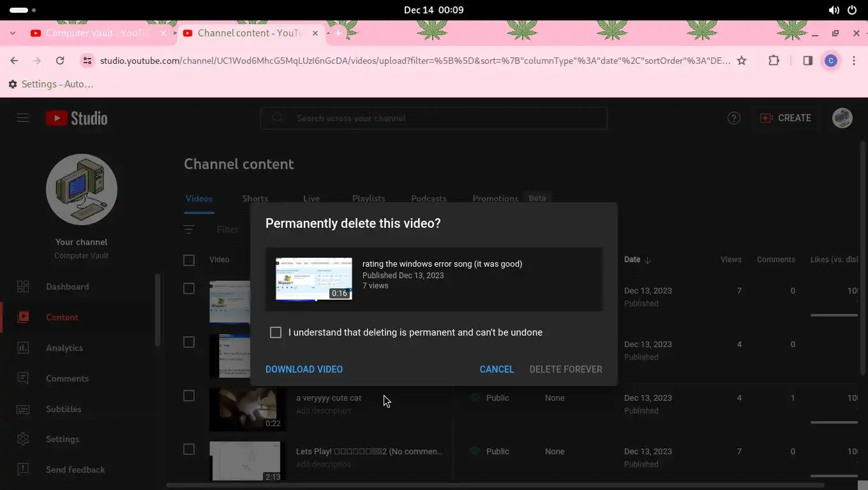Image resolution: width=868 pixels, height=490 pixels.
Task: Click the Comments column header
Action: (x=776, y=260)
